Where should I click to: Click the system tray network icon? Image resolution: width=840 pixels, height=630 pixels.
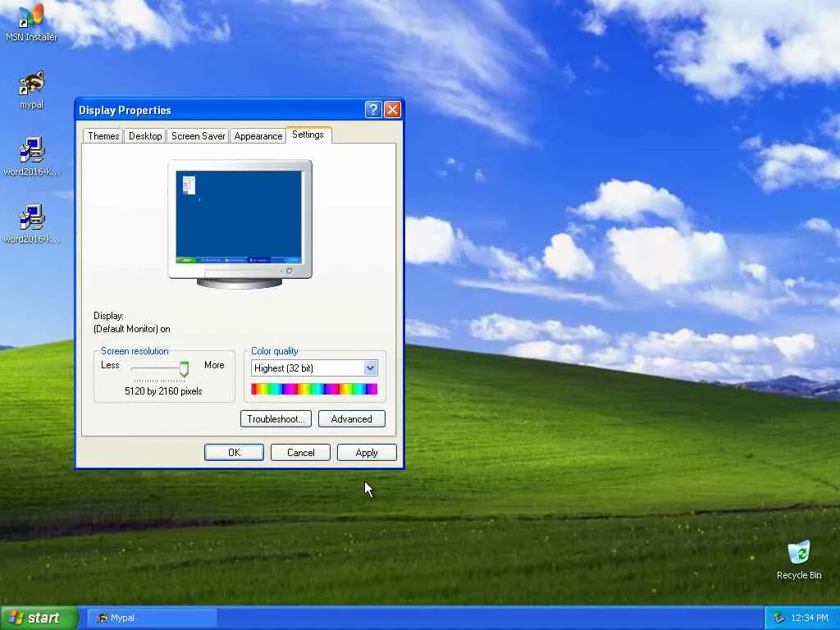coord(779,619)
